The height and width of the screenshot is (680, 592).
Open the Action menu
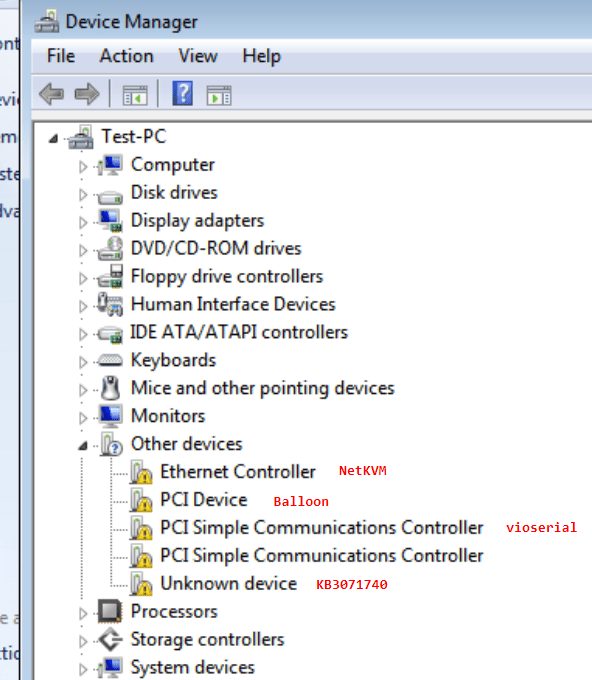pos(127,56)
